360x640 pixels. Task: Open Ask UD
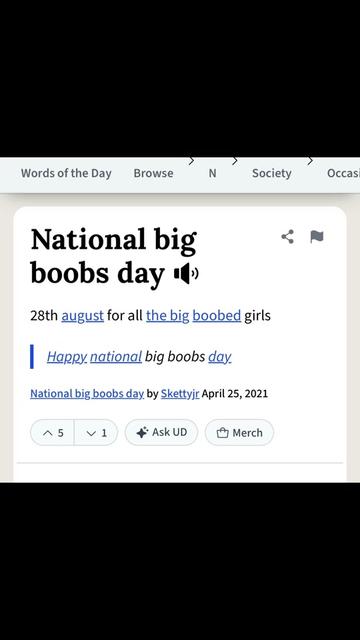click(162, 433)
